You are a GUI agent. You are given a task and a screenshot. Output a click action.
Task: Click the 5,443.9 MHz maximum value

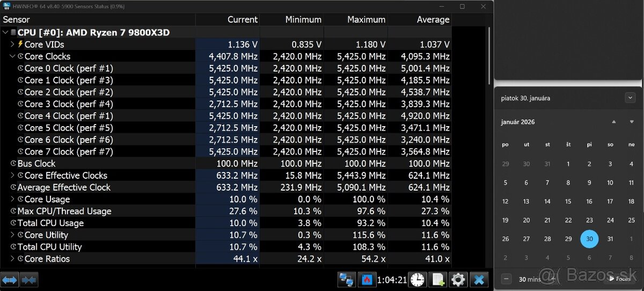pos(361,176)
